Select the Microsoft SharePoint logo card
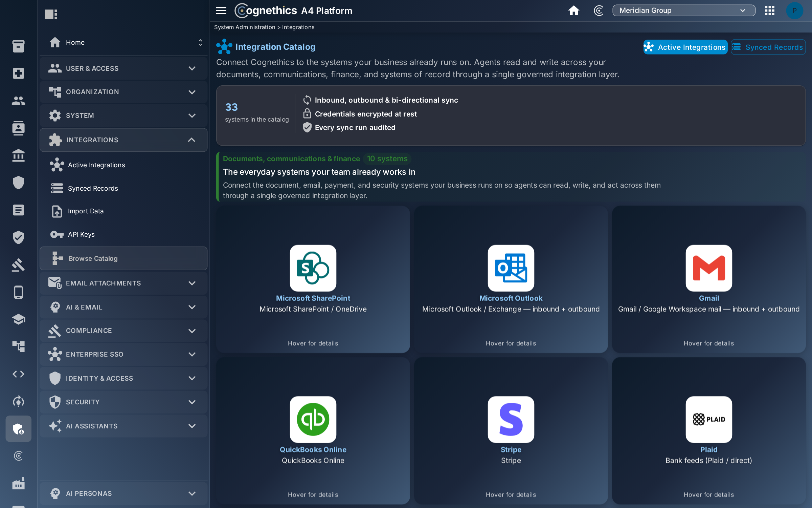The image size is (812, 508). point(313,268)
